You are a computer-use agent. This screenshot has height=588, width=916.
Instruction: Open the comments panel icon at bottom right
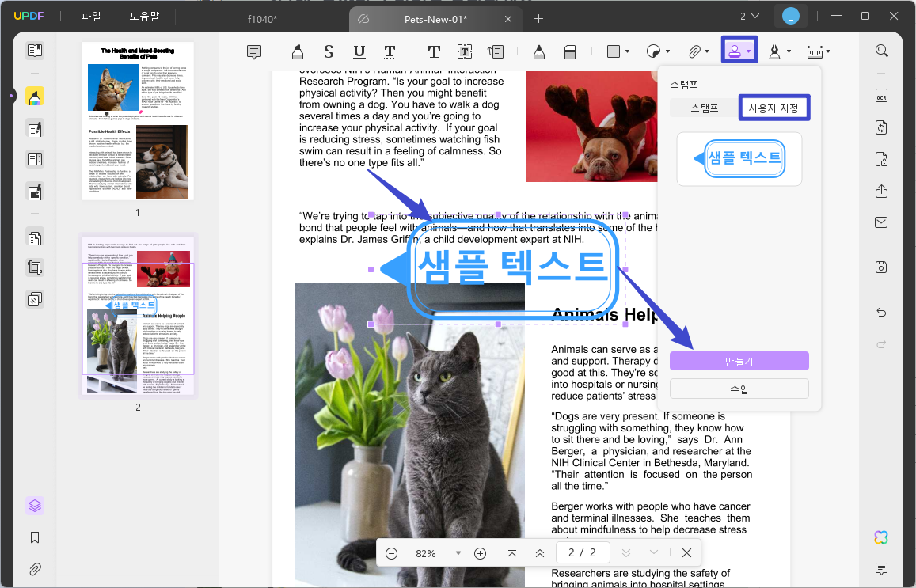[881, 568]
